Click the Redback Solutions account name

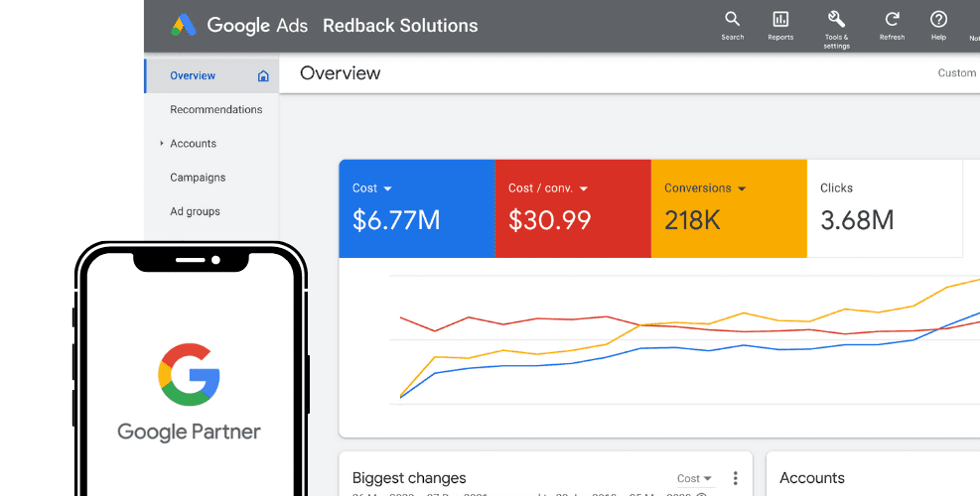tap(400, 26)
